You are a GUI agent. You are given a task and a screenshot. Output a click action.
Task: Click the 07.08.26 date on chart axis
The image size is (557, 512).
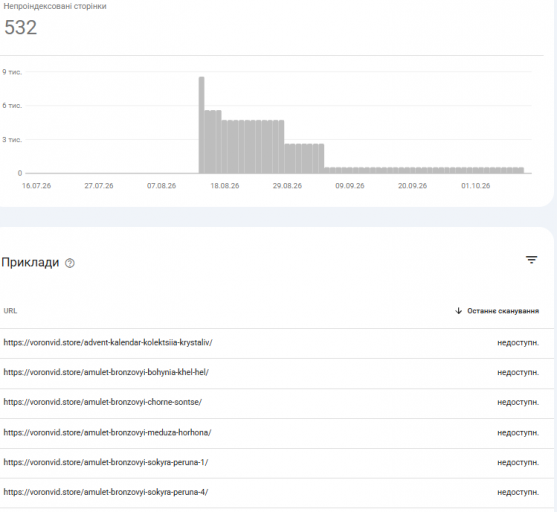pyautogui.click(x=162, y=186)
